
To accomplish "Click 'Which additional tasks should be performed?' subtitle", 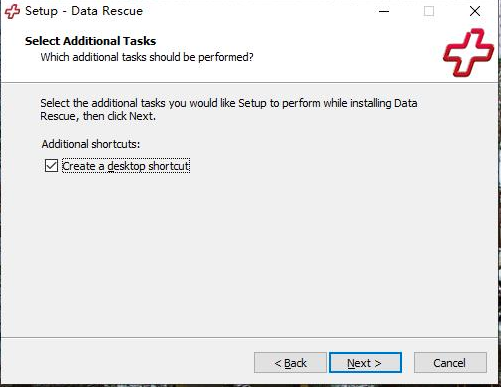I will (x=147, y=57).
